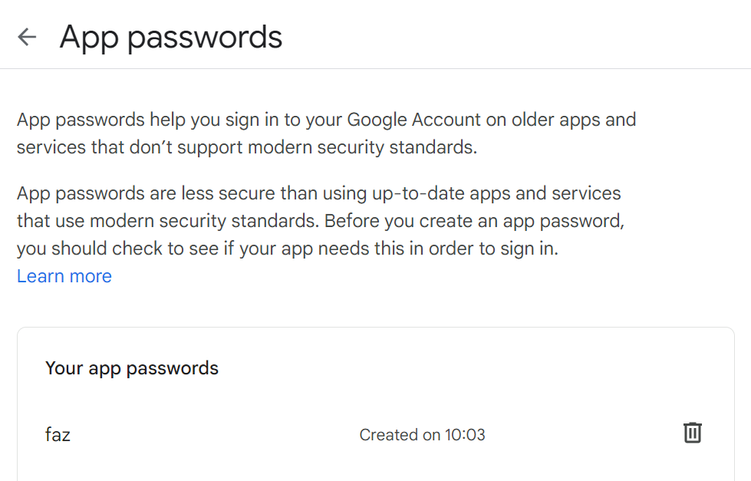The image size is (751, 481).
Task: Delete the faz app password
Action: (x=692, y=433)
